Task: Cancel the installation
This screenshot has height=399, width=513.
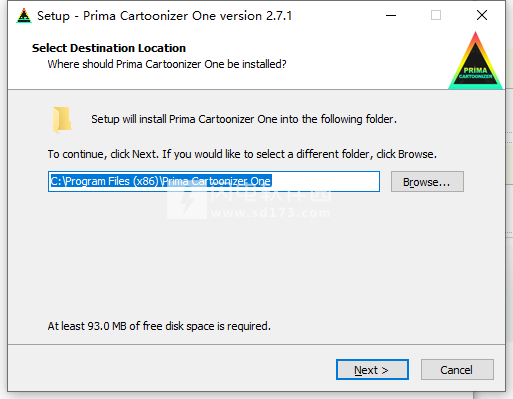Action: click(457, 370)
